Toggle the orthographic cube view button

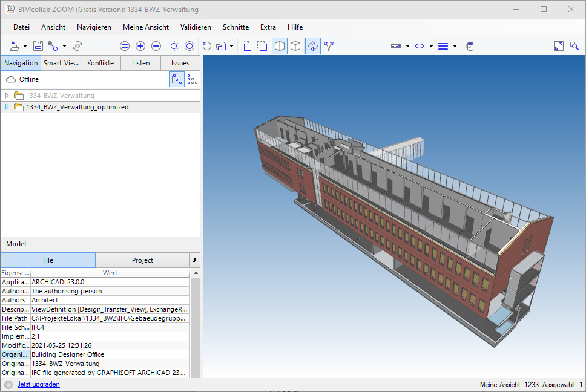[295, 47]
